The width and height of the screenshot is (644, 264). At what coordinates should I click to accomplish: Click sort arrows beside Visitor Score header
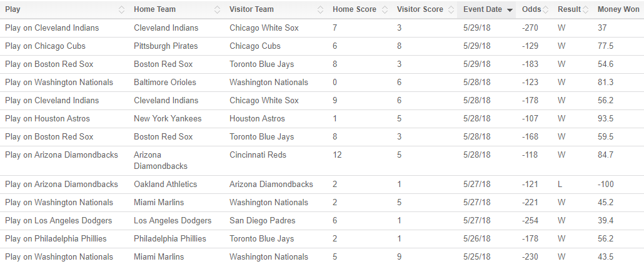(x=451, y=9)
